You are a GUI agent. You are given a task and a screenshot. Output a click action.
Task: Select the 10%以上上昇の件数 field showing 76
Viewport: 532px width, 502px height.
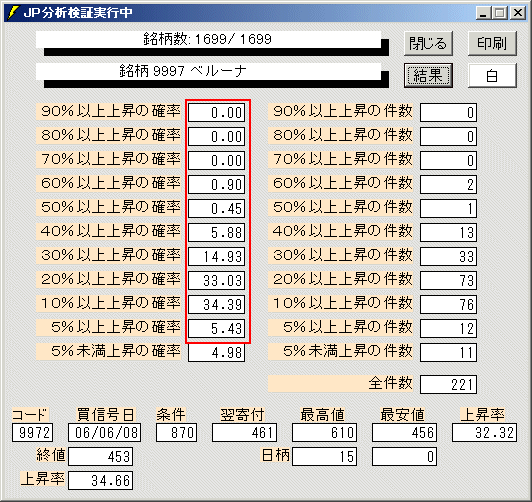click(x=449, y=304)
